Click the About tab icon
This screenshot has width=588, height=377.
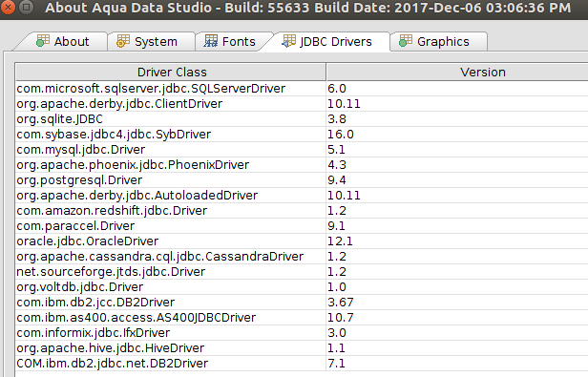pyautogui.click(x=43, y=40)
